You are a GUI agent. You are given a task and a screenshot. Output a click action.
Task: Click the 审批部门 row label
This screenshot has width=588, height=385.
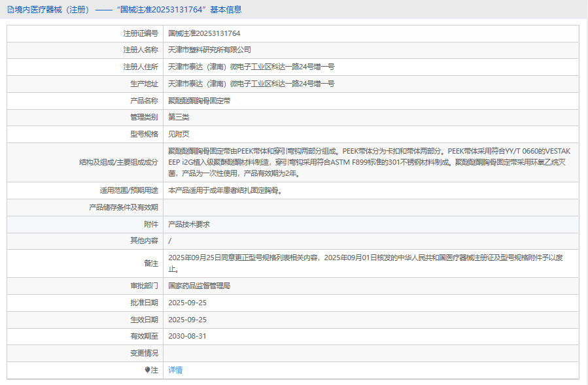144,286
